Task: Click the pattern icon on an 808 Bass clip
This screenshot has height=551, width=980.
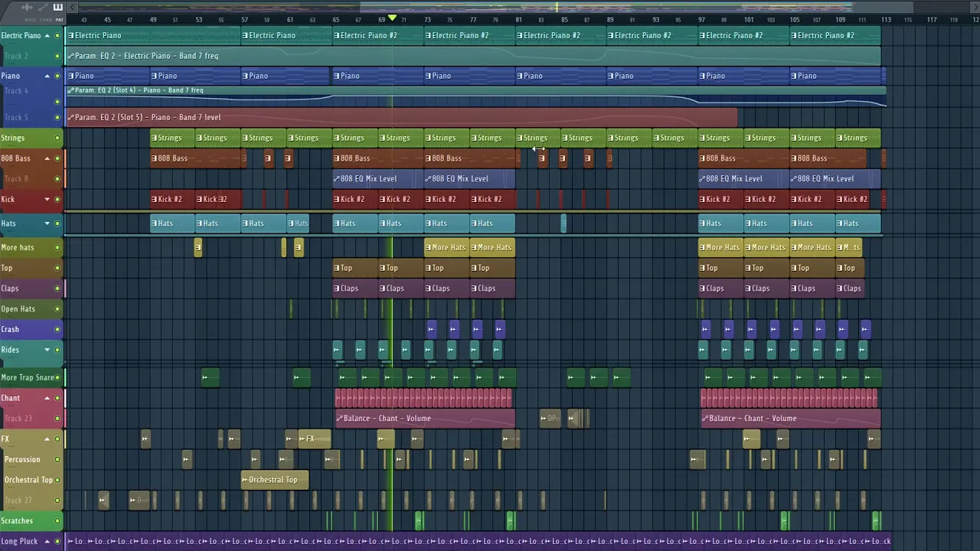Action: click(155, 158)
